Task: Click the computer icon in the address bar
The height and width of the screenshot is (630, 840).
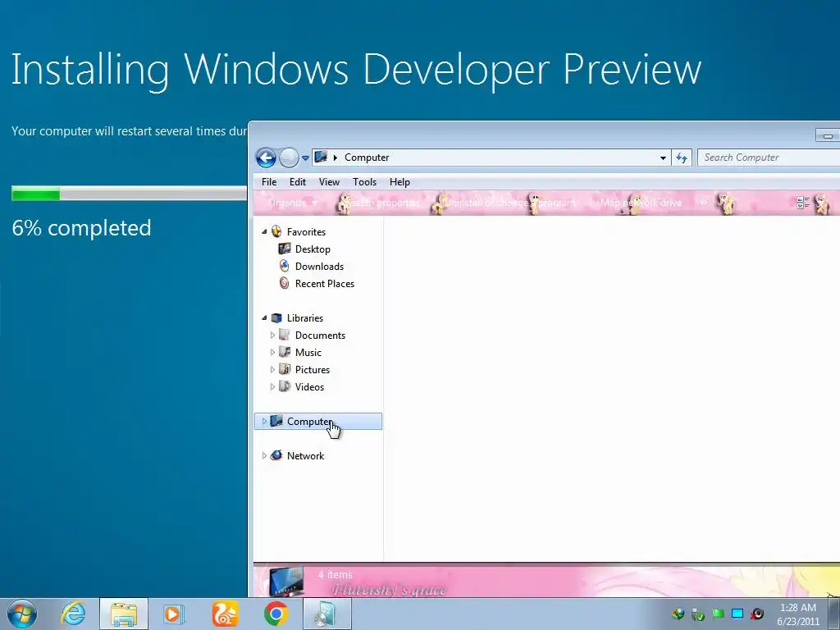Action: click(321, 157)
